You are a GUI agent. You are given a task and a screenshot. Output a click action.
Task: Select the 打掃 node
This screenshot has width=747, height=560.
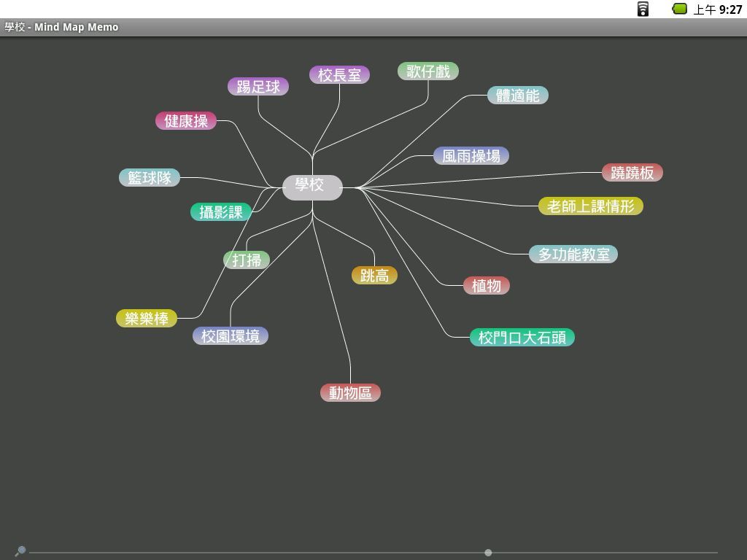click(247, 260)
